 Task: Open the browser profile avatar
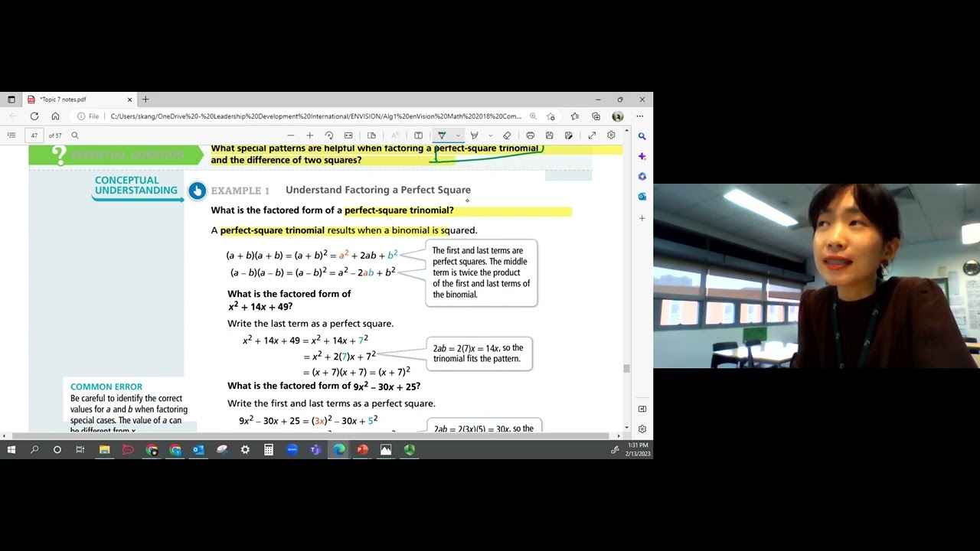click(618, 116)
